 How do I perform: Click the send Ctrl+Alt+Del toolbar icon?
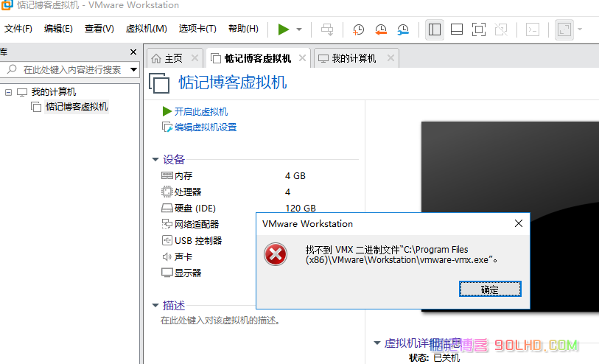[x=327, y=29]
